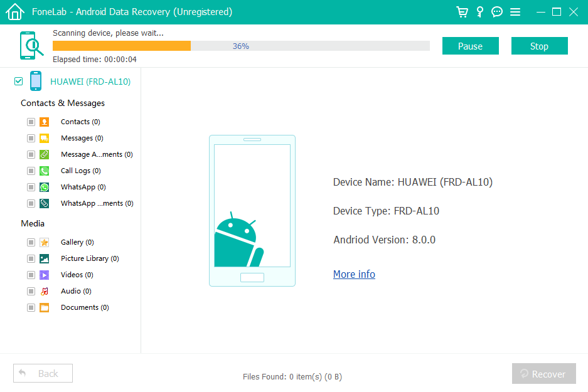Stop the device scan
This screenshot has height=392, width=588.
[x=539, y=46]
